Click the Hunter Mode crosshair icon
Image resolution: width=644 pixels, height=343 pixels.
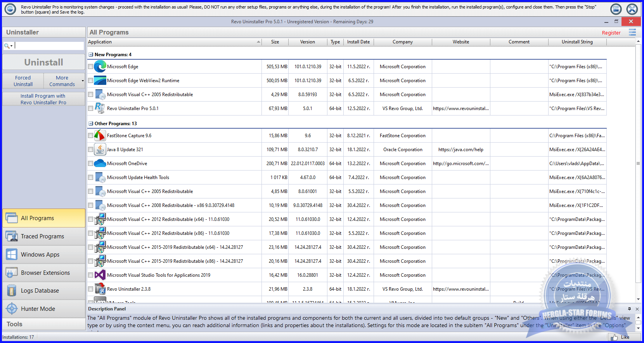pyautogui.click(x=12, y=309)
